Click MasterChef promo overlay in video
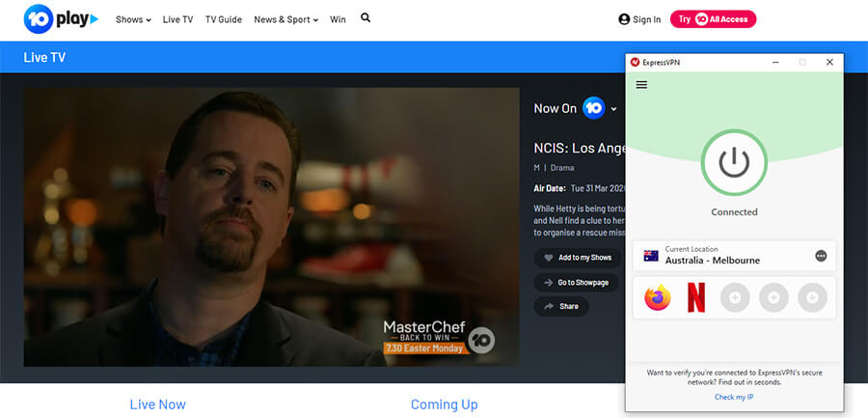This screenshot has height=418, width=868. point(439,337)
